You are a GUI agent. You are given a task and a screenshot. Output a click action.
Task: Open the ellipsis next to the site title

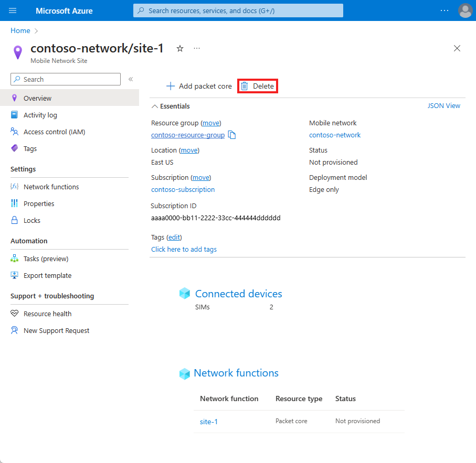click(197, 48)
